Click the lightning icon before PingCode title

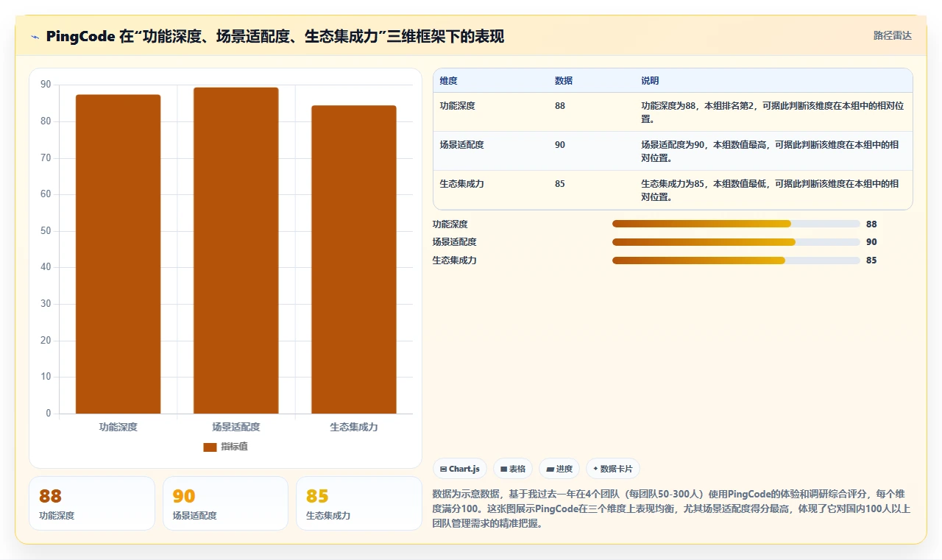click(x=35, y=37)
